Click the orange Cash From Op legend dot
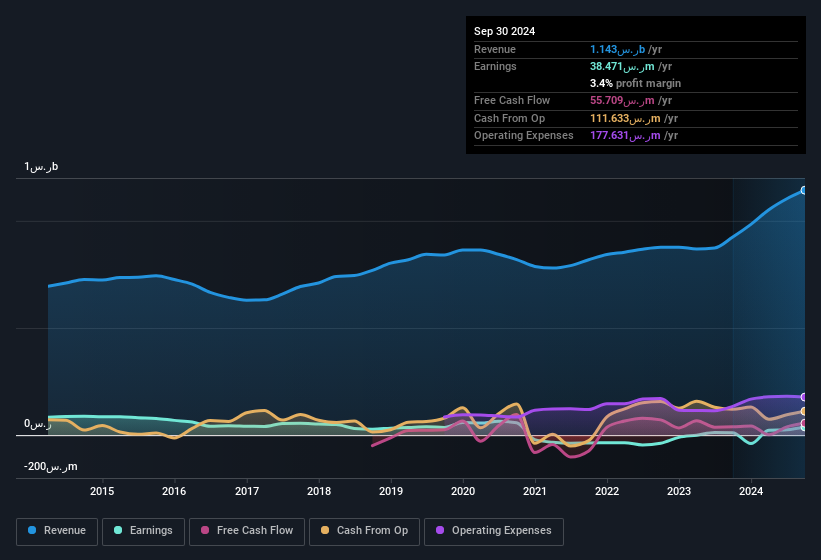 (326, 531)
